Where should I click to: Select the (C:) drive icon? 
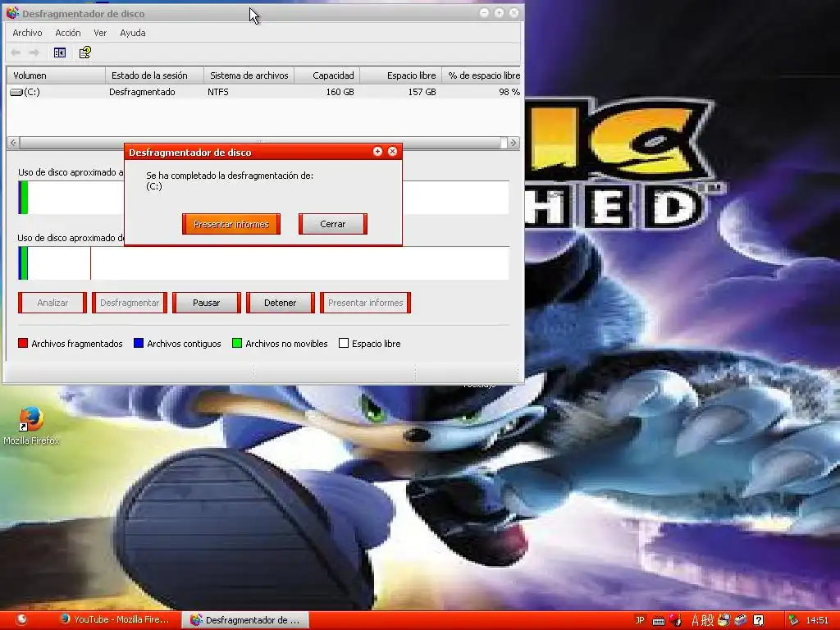(x=16, y=92)
